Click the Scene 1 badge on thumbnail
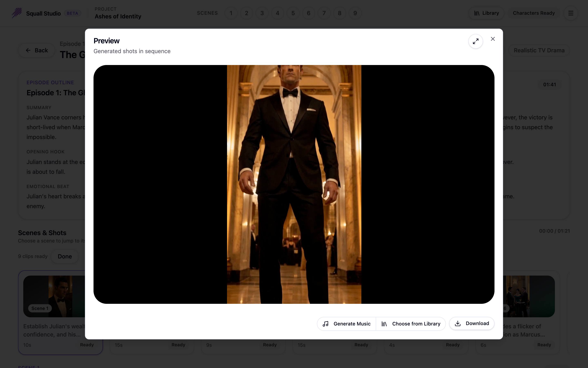The width and height of the screenshot is (588, 368). (40, 308)
